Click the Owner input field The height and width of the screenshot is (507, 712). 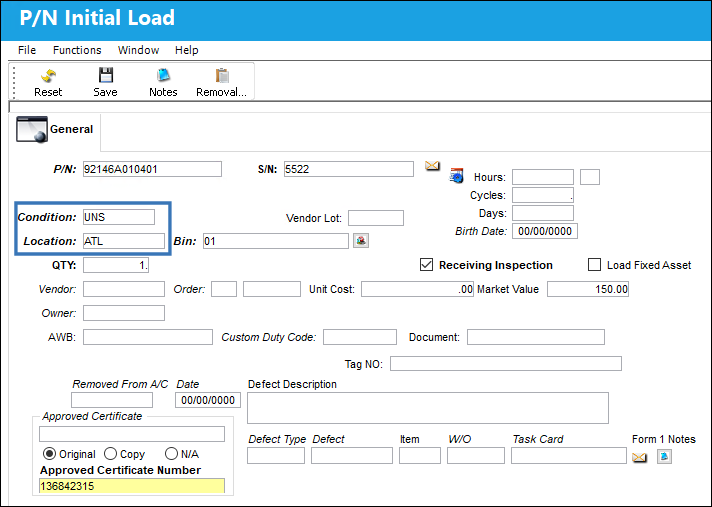[x=124, y=313]
